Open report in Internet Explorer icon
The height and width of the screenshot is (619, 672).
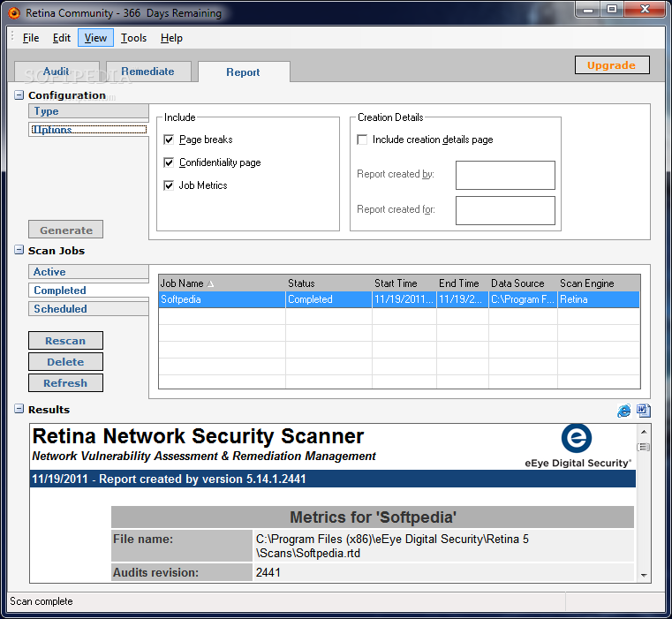click(x=623, y=411)
